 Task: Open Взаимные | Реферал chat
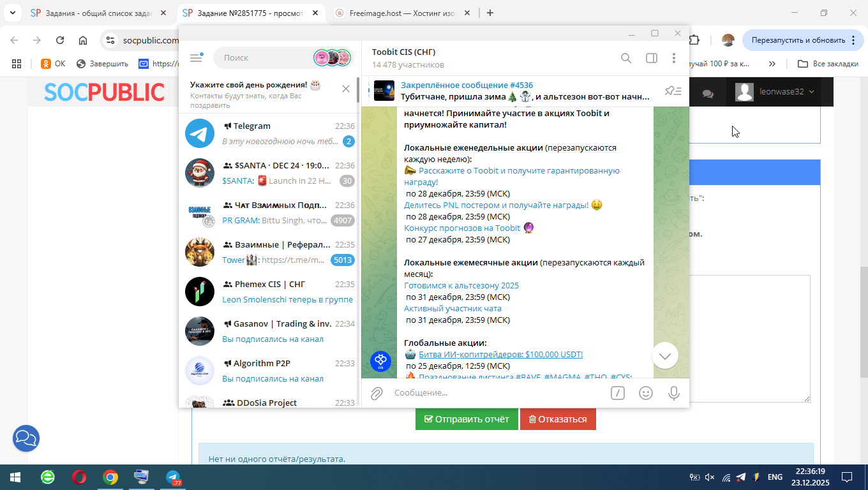point(269,252)
